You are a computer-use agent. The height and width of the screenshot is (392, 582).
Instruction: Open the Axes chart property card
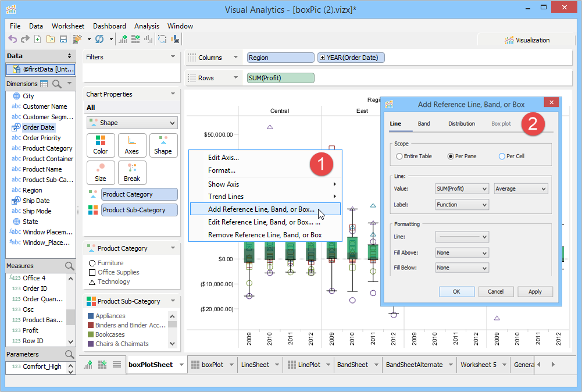point(132,145)
